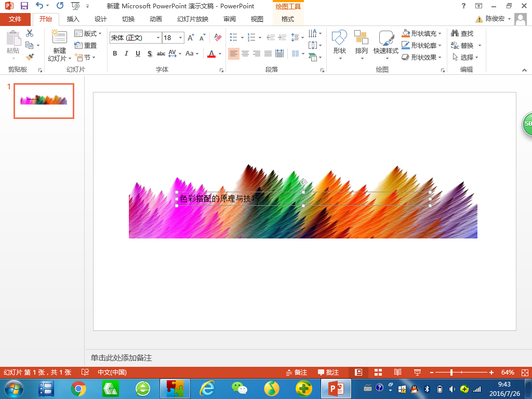Click the Cut scissors icon

(30, 33)
